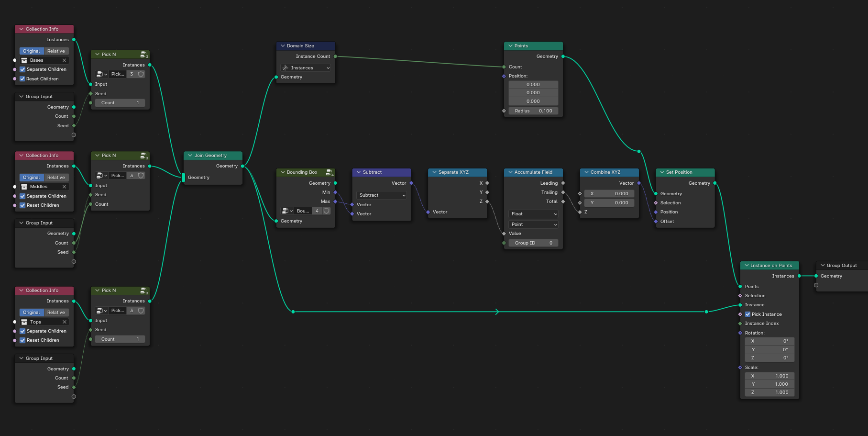Uncheck Separate Children under Bases collection
868x436 pixels.
(22, 69)
